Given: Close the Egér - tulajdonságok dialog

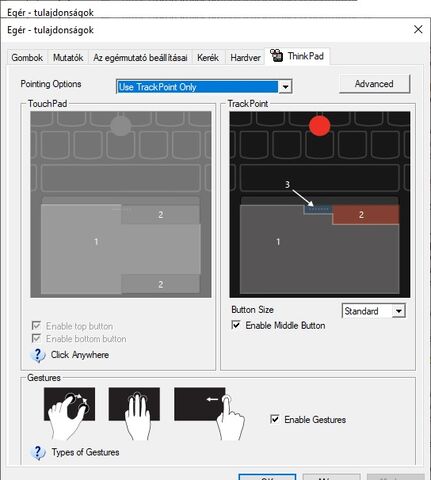Looking at the screenshot, I should (418, 29).
